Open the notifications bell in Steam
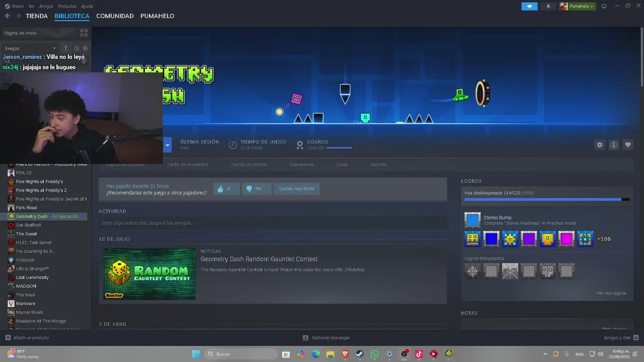The height and width of the screenshot is (362, 644). [x=548, y=6]
